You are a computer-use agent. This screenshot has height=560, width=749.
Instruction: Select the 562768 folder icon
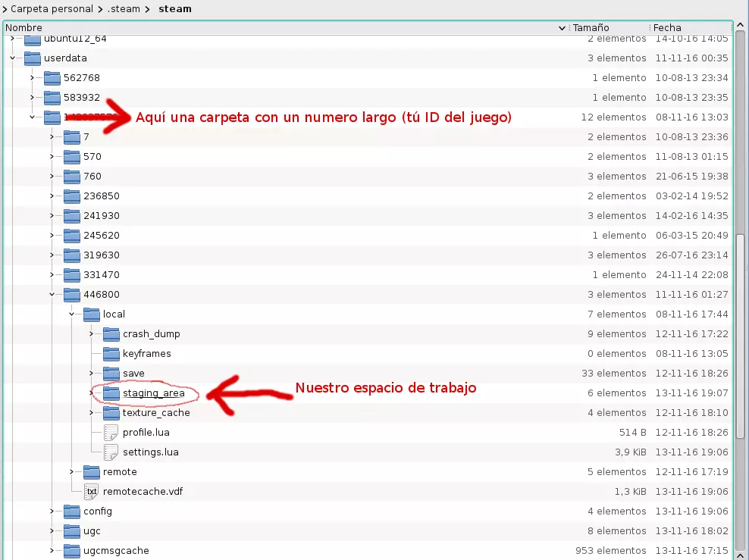tap(52, 78)
